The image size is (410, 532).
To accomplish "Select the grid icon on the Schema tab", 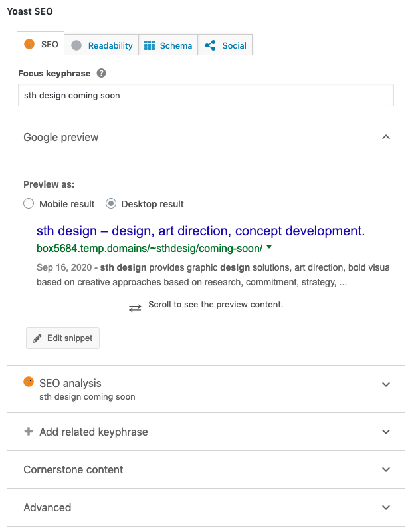I will click(152, 45).
